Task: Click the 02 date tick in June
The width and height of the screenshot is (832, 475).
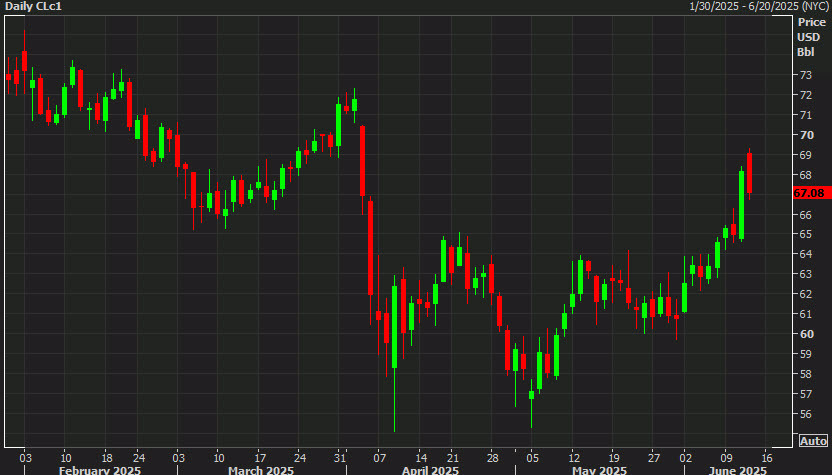Action: point(686,457)
